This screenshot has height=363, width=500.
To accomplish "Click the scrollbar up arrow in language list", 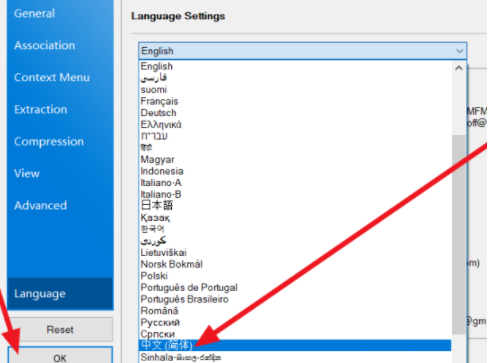I will [x=459, y=68].
